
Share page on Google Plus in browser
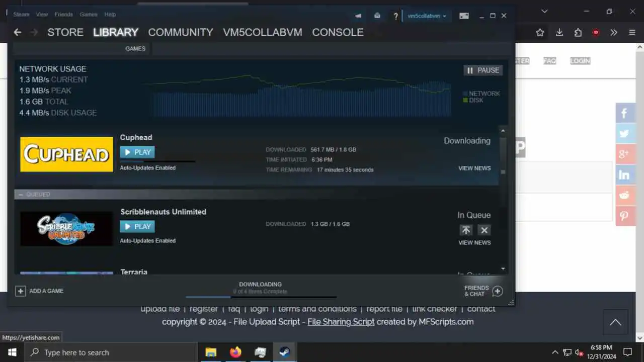point(624,154)
